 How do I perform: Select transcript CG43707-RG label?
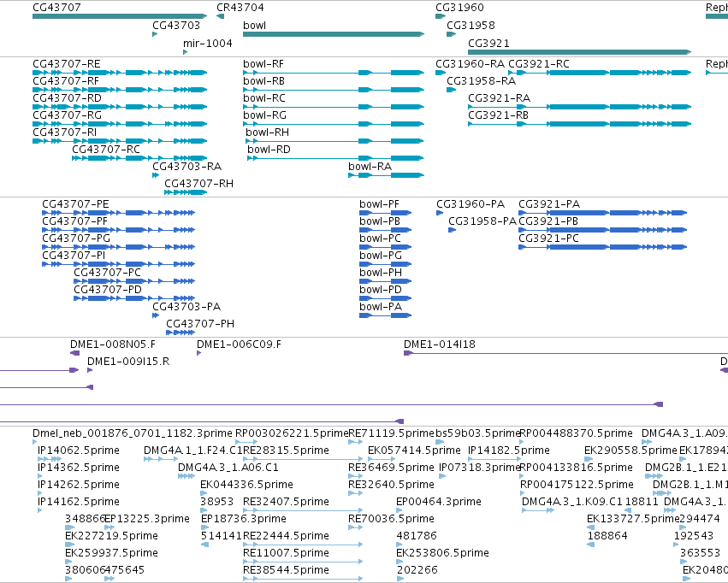point(67,115)
